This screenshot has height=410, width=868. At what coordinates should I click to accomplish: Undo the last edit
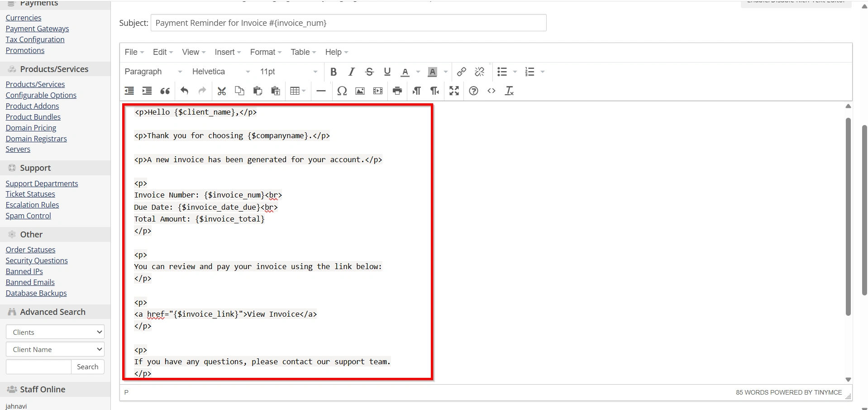click(x=184, y=91)
